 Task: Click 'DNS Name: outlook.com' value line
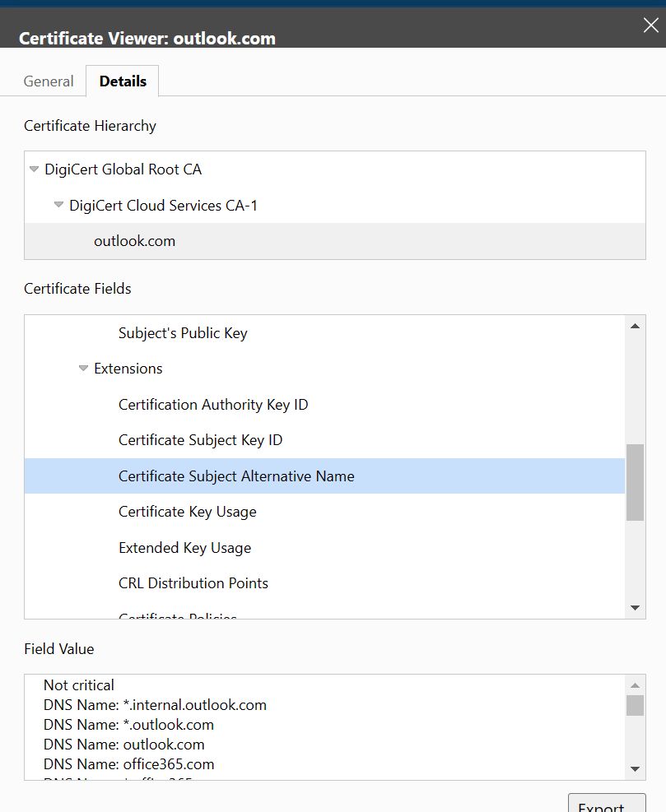click(123, 745)
